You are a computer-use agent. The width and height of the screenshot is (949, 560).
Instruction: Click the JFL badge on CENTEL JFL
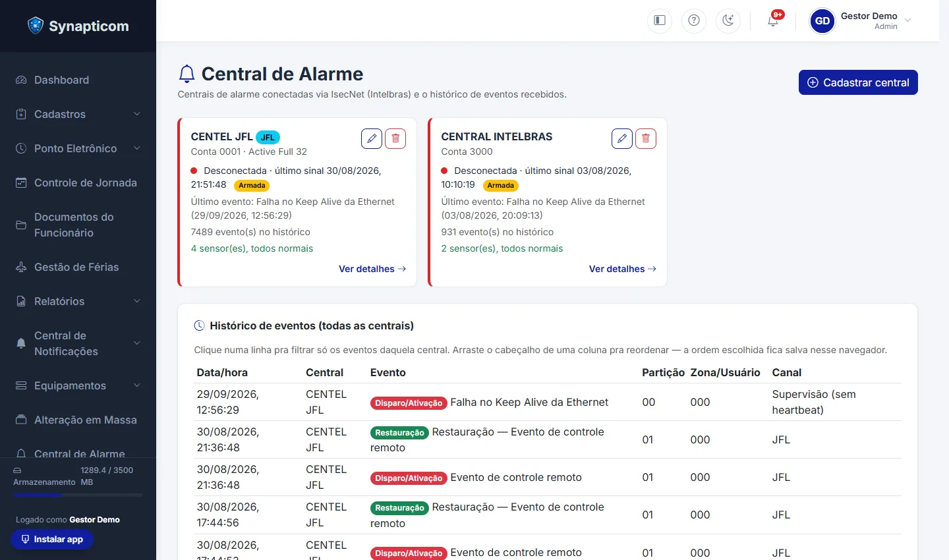(x=268, y=137)
